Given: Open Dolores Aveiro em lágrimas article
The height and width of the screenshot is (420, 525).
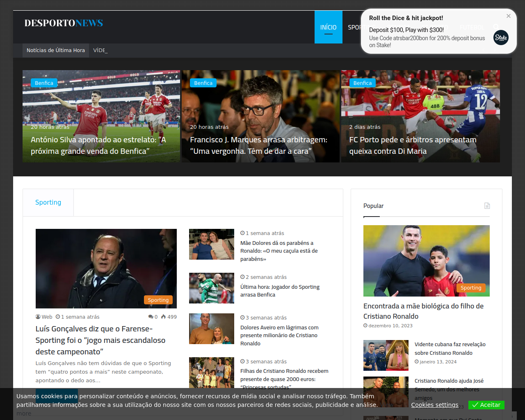Looking at the screenshot, I should pos(279,336).
